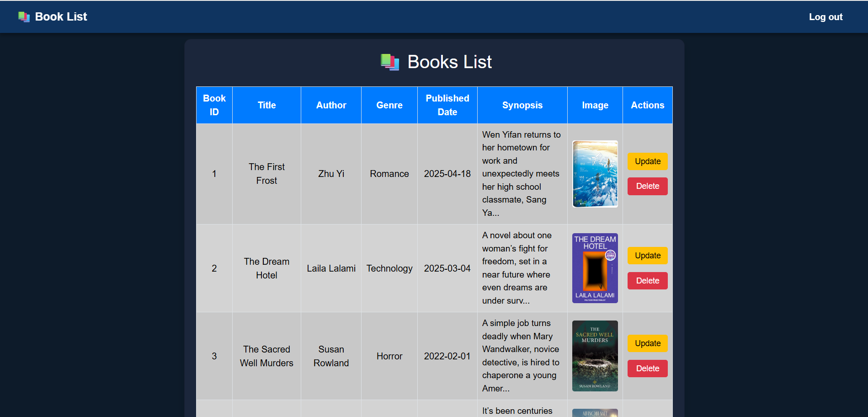Open The First Frost cover image
The image size is (868, 417).
point(595,174)
